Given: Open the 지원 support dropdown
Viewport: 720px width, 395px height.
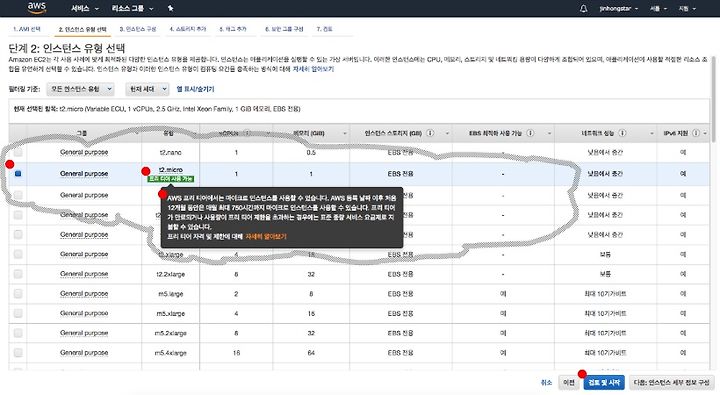Looking at the screenshot, I should tap(687, 8).
